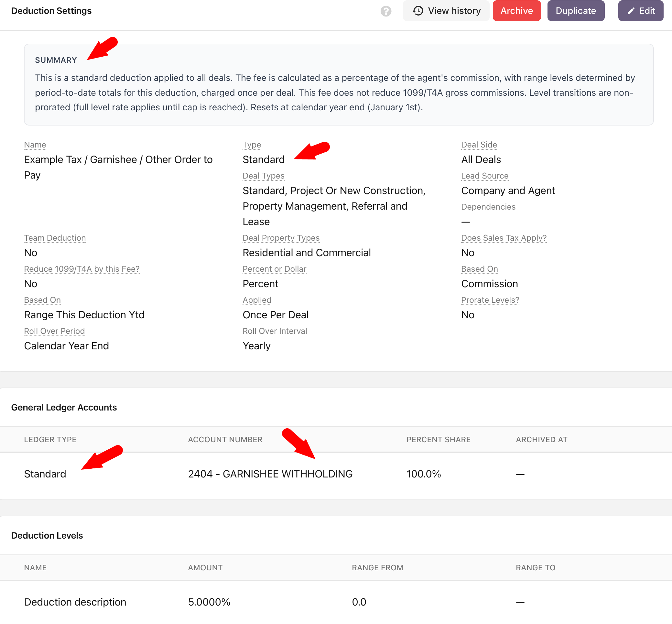Click the SUMMARY heading

coord(56,60)
